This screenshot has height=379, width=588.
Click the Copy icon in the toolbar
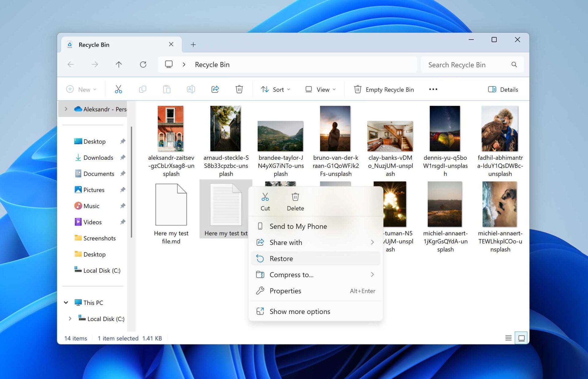tap(142, 89)
